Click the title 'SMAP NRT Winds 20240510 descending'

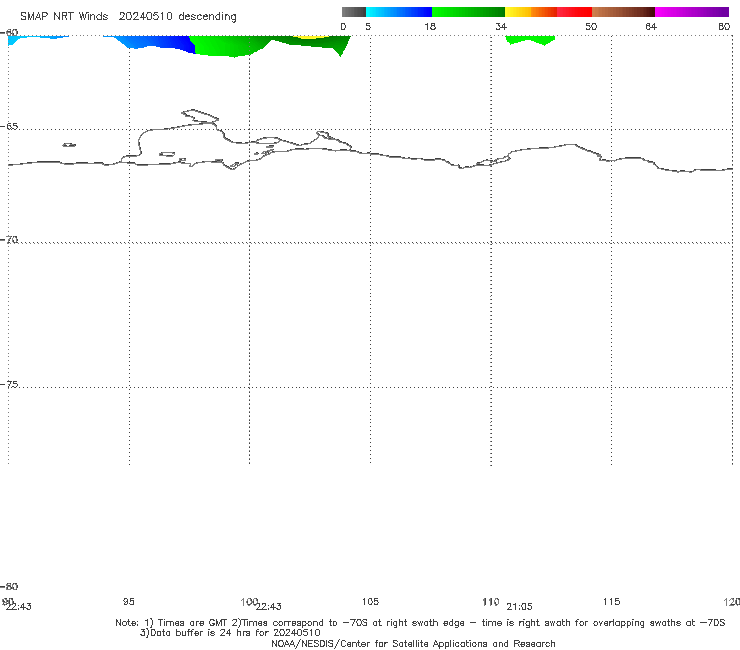click(x=128, y=17)
